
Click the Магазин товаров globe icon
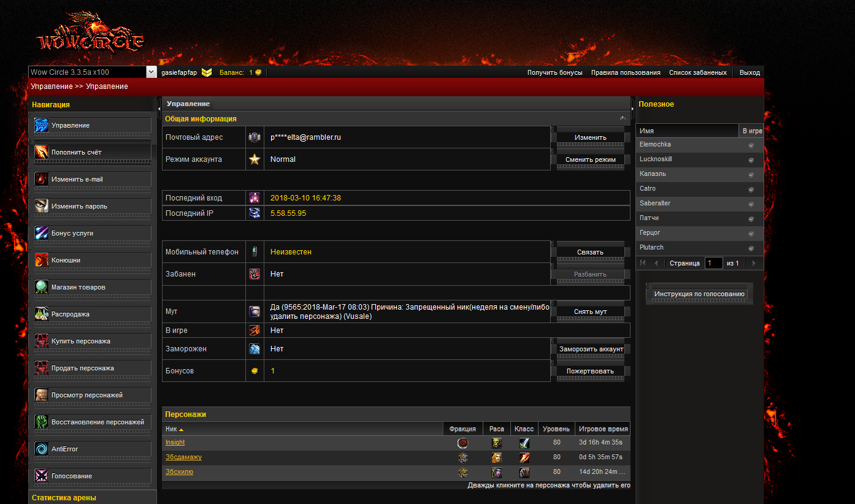click(42, 287)
